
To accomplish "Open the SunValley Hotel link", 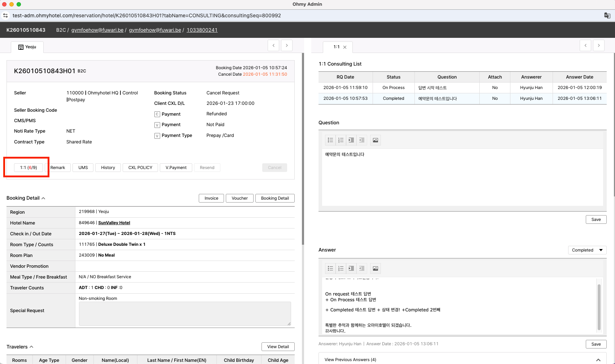I will coord(114,223).
